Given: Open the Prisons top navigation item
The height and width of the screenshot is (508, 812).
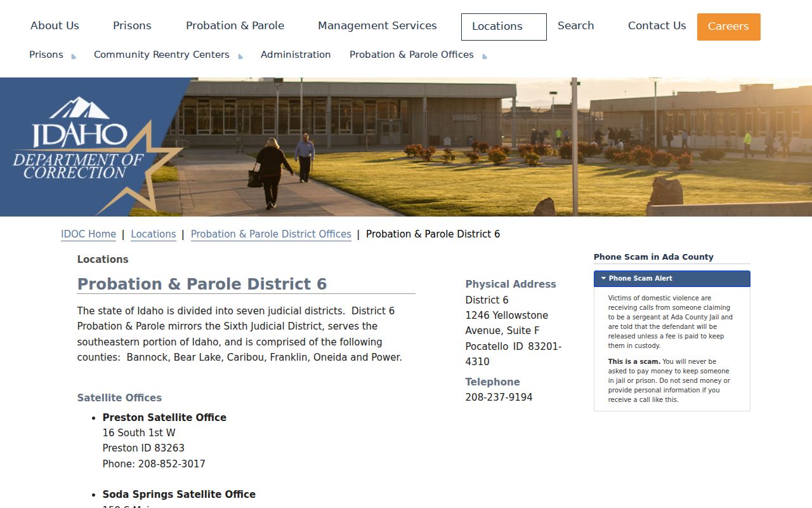Looking at the screenshot, I should coord(132,26).
